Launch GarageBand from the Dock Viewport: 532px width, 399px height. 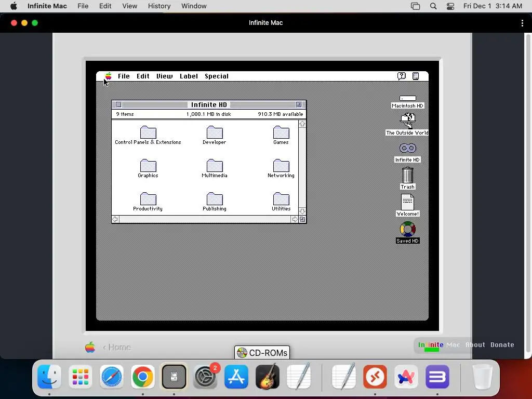268,376
